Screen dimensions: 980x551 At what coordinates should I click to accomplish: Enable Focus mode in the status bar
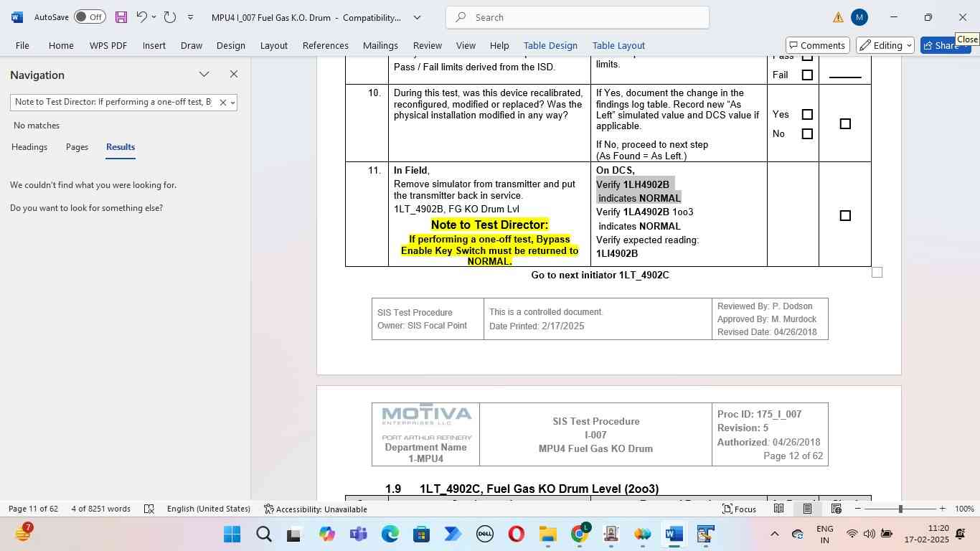[x=739, y=509]
